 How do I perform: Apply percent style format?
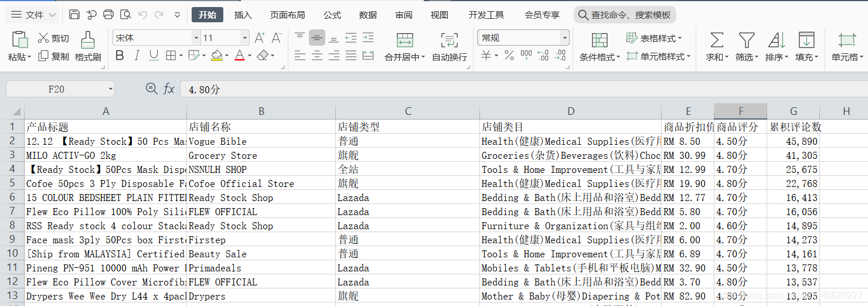point(509,56)
